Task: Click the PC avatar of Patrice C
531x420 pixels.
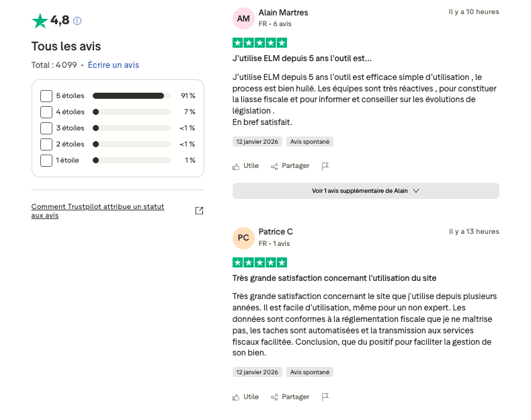Action: point(243,238)
